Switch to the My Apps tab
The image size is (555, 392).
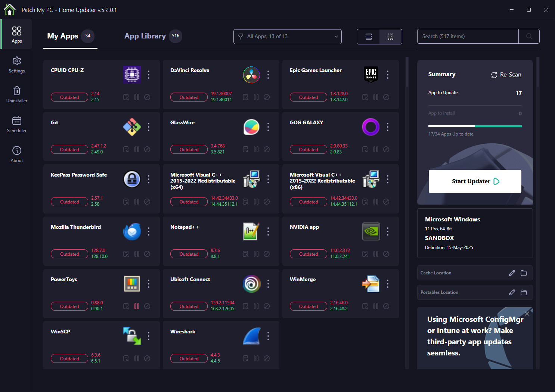pyautogui.click(x=70, y=36)
